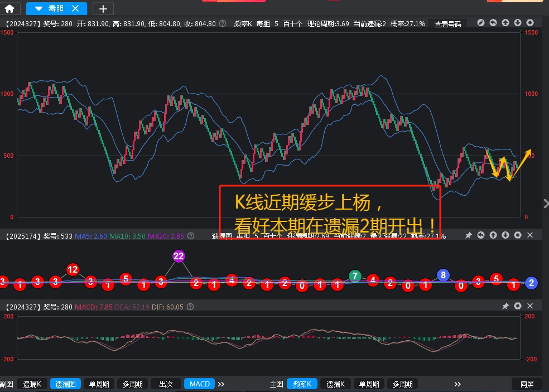Toggle the MACD sub-chart button
Image resolution: width=549 pixels, height=392 pixels.
(199, 384)
